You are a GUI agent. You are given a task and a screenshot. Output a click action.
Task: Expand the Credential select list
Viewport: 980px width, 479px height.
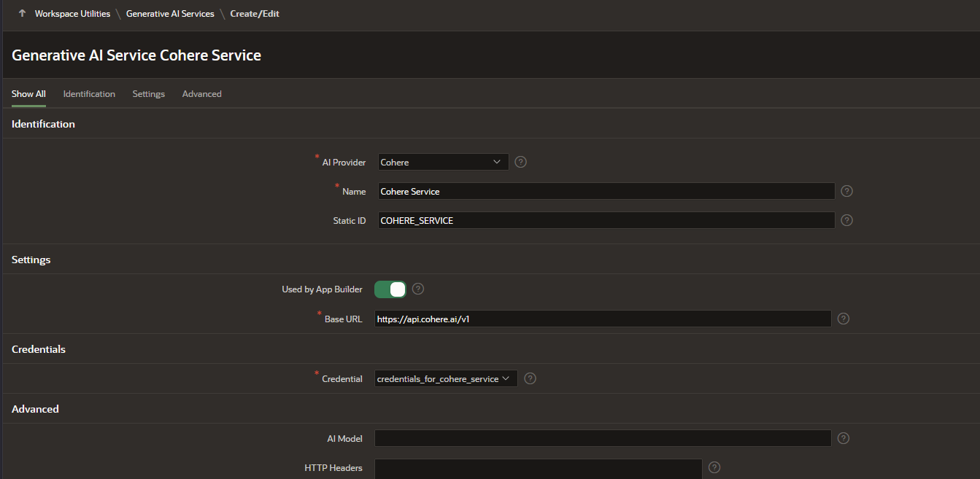coord(445,378)
